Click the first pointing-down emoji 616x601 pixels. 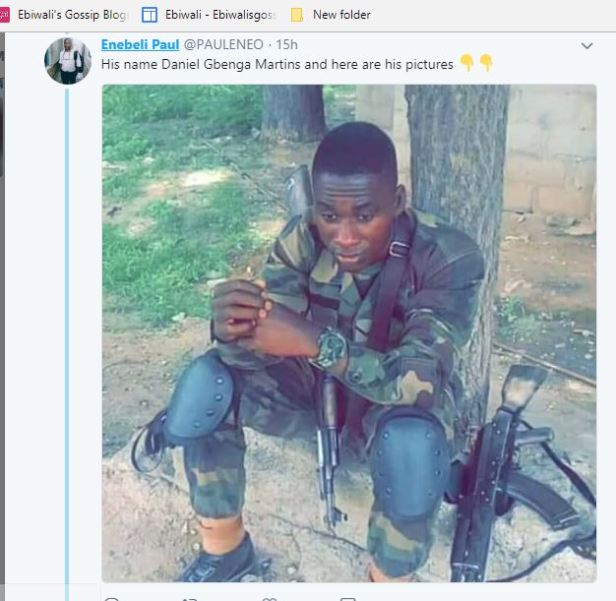pos(466,64)
